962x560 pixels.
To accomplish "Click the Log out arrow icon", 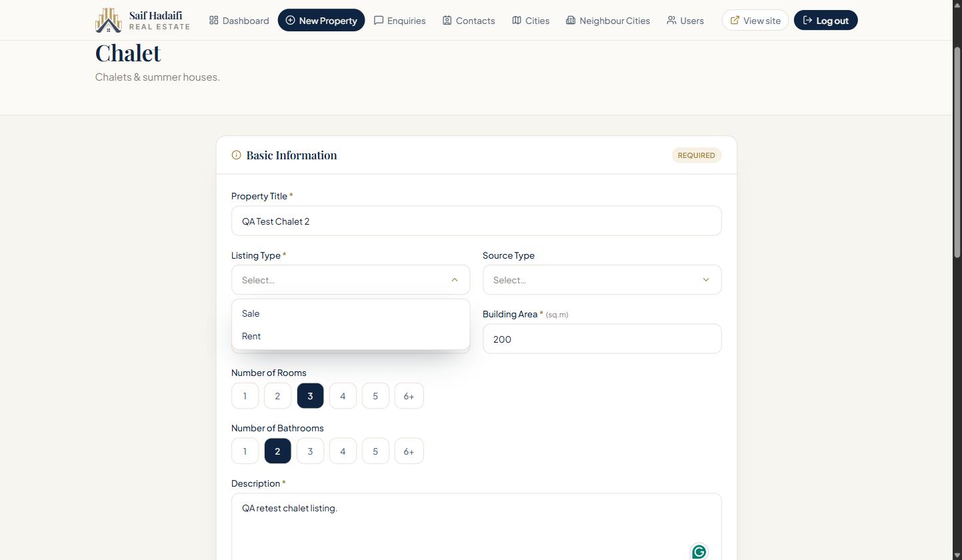I will point(807,20).
